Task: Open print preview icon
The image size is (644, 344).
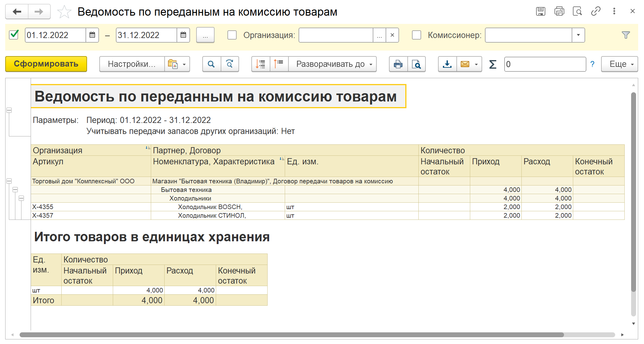Action: click(416, 64)
